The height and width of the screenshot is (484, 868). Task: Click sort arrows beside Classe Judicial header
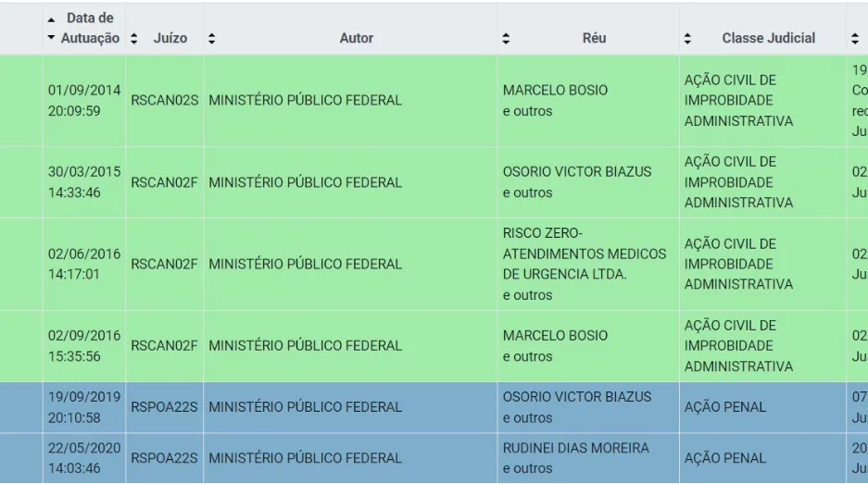click(x=687, y=38)
